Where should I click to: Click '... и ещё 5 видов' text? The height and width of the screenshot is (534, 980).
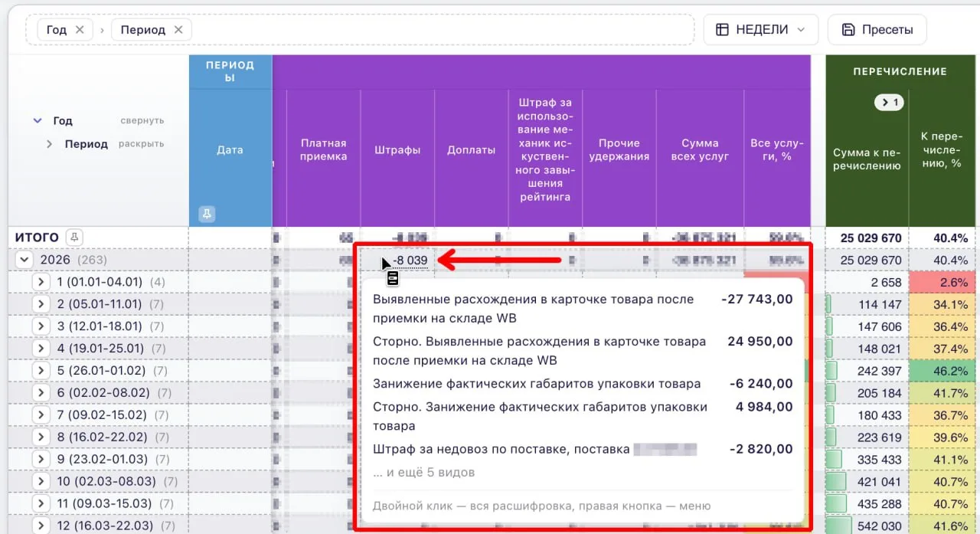pyautogui.click(x=423, y=472)
